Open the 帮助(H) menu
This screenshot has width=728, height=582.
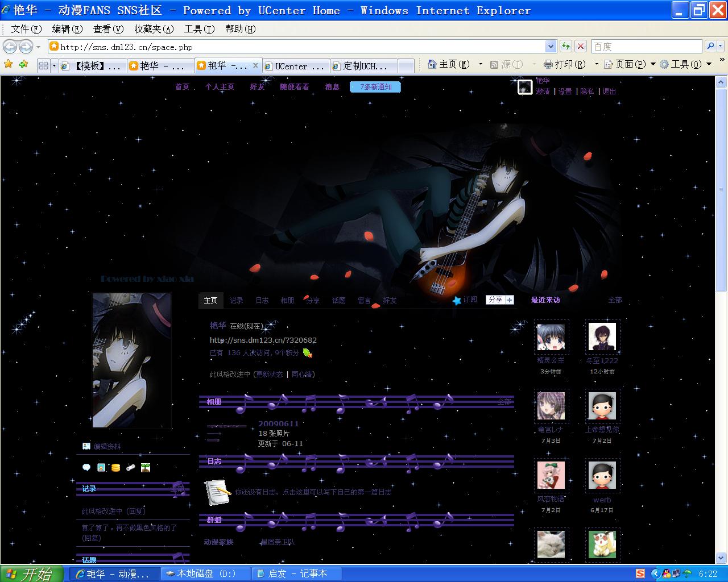pos(240,29)
